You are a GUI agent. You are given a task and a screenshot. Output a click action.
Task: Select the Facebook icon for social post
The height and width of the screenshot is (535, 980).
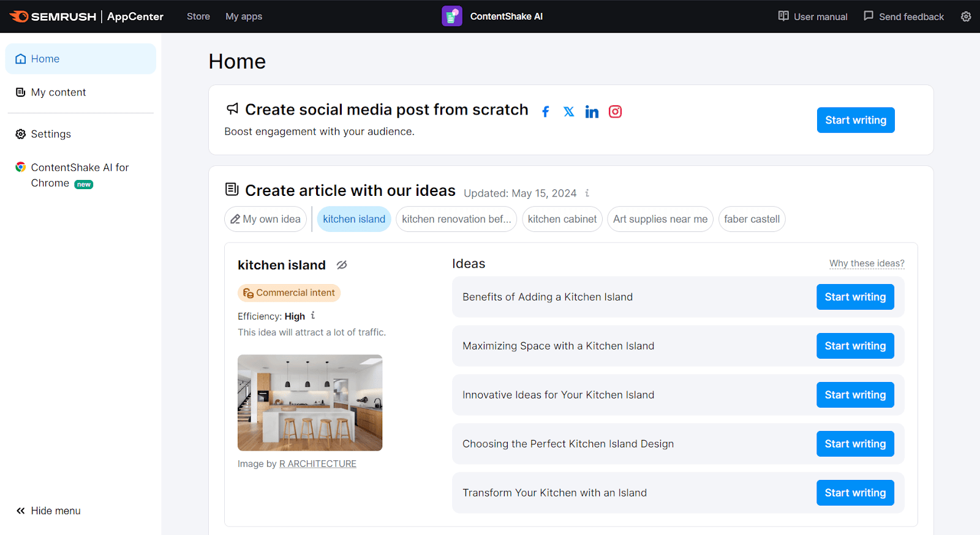click(545, 111)
